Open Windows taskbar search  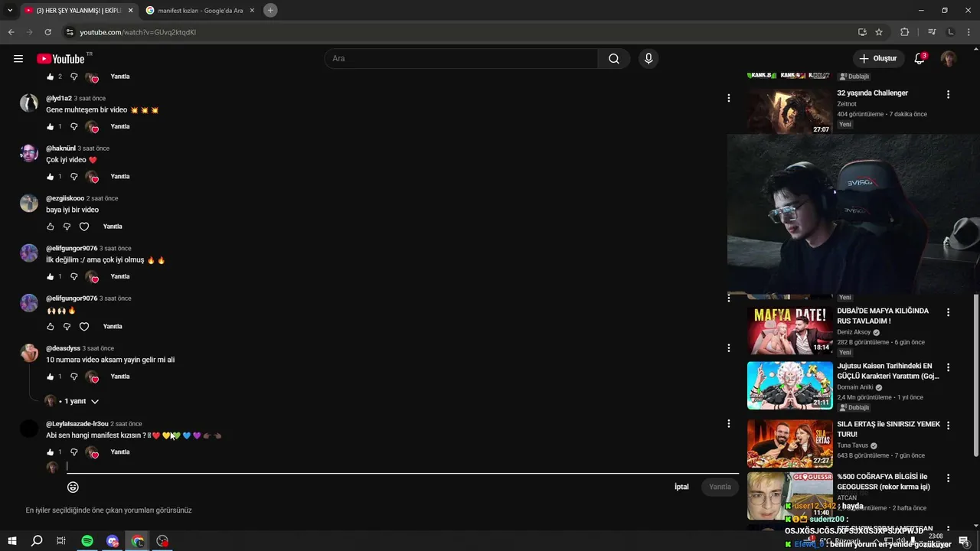pos(36,541)
